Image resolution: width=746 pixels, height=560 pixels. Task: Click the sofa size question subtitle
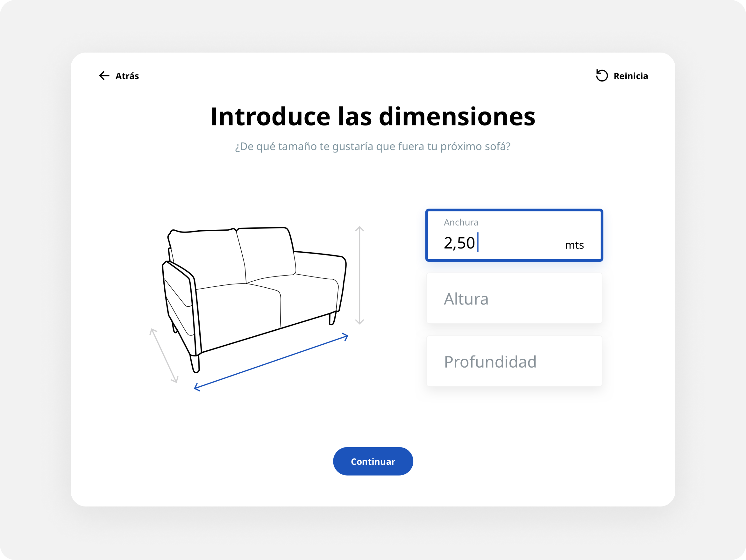[373, 147]
